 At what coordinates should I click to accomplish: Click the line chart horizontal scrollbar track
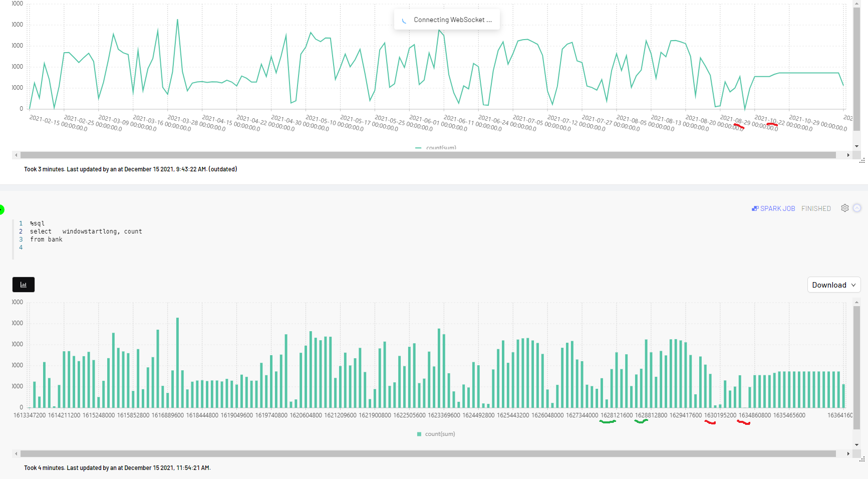[428, 155]
